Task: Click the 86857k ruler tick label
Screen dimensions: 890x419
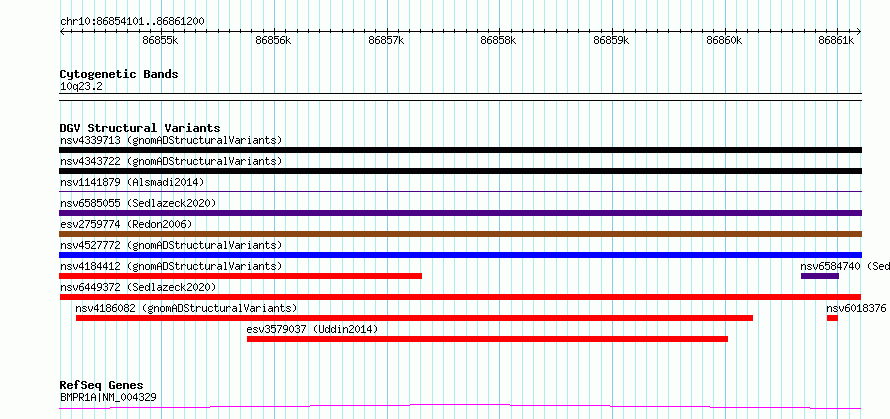Action: tap(387, 40)
